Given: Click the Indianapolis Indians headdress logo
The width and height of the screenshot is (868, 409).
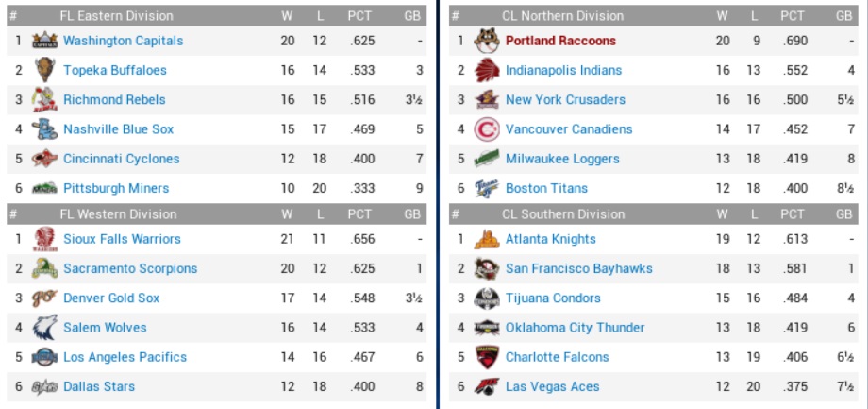Looking at the screenshot, I should tap(486, 70).
